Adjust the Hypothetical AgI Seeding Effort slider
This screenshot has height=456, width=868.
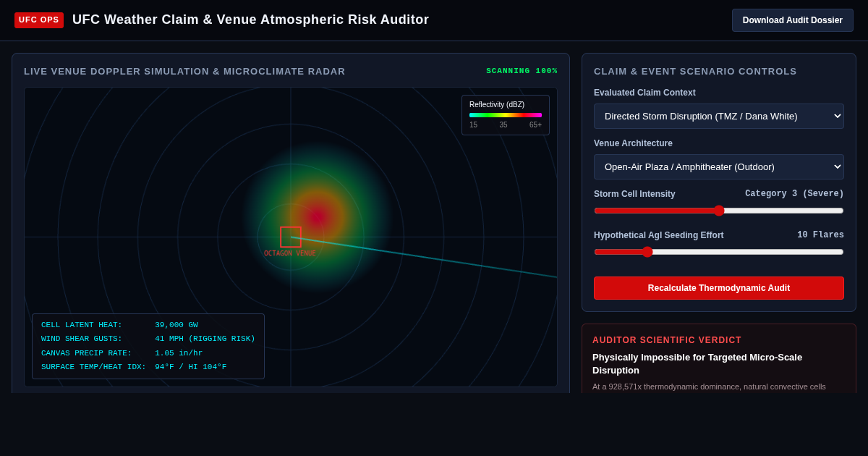(719, 252)
